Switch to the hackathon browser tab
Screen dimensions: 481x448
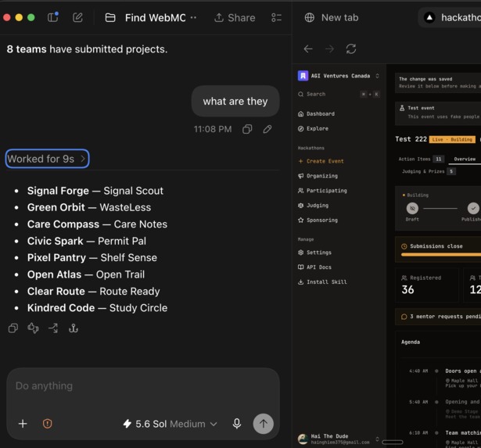coord(451,18)
